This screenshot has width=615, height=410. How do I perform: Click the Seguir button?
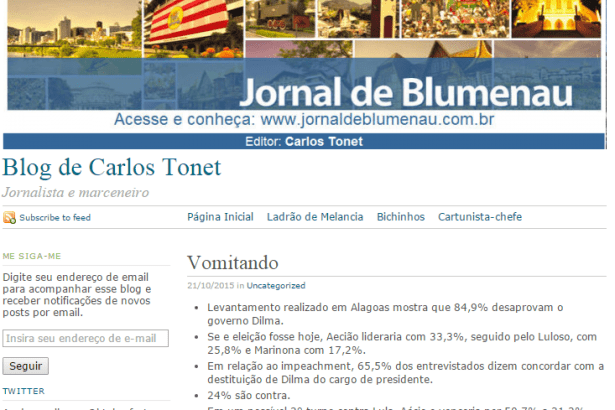coord(25,366)
